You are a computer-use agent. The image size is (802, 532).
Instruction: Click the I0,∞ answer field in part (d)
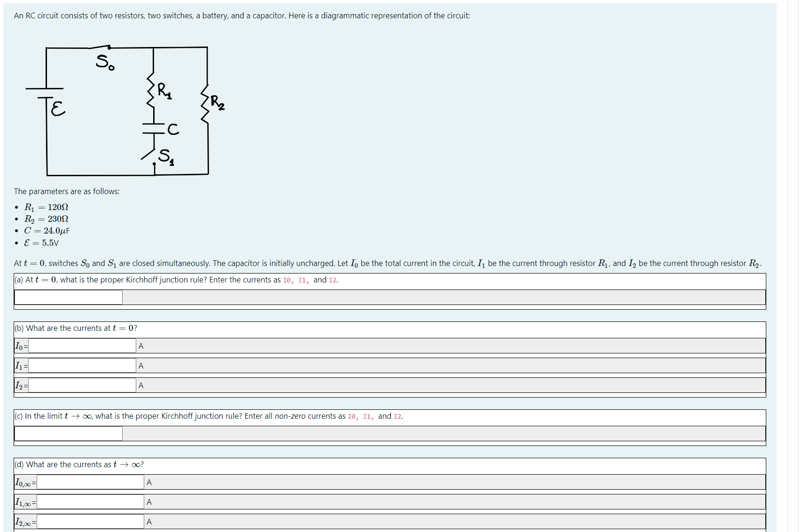(x=89, y=482)
